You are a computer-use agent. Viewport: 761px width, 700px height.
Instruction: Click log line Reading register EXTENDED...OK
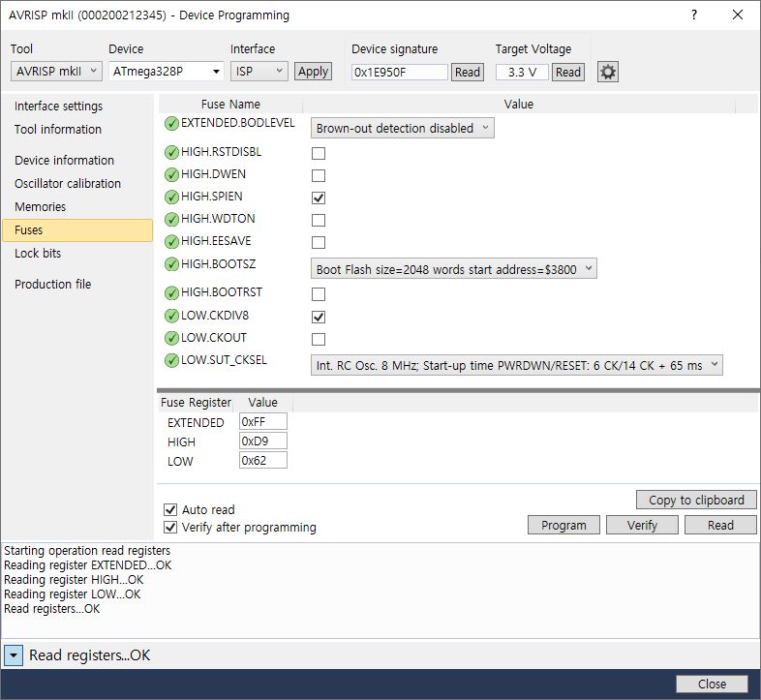point(88,565)
